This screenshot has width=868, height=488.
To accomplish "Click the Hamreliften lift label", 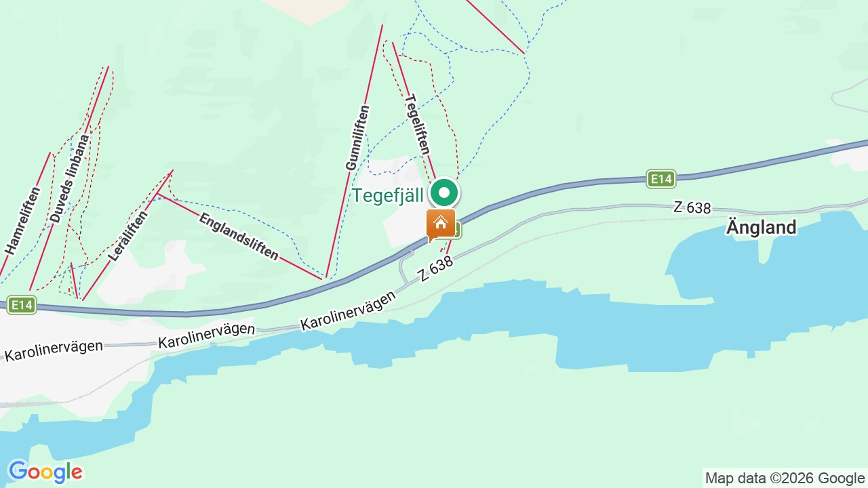I will (22, 220).
